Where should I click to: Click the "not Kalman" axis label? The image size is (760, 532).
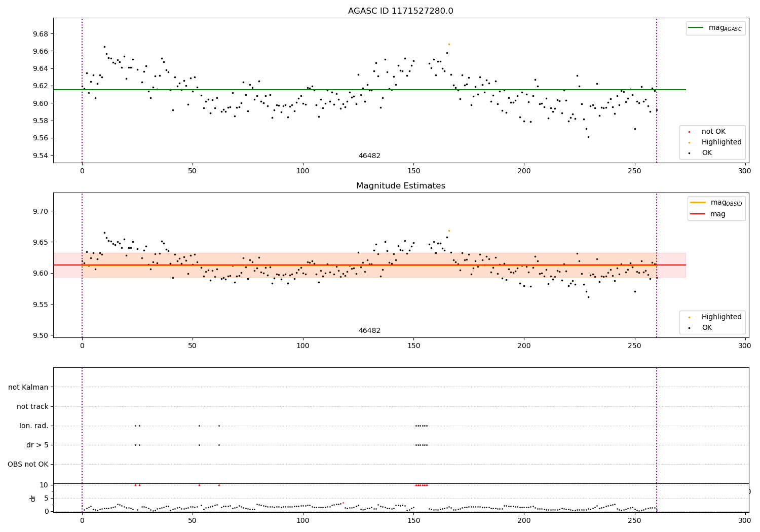pos(28,388)
